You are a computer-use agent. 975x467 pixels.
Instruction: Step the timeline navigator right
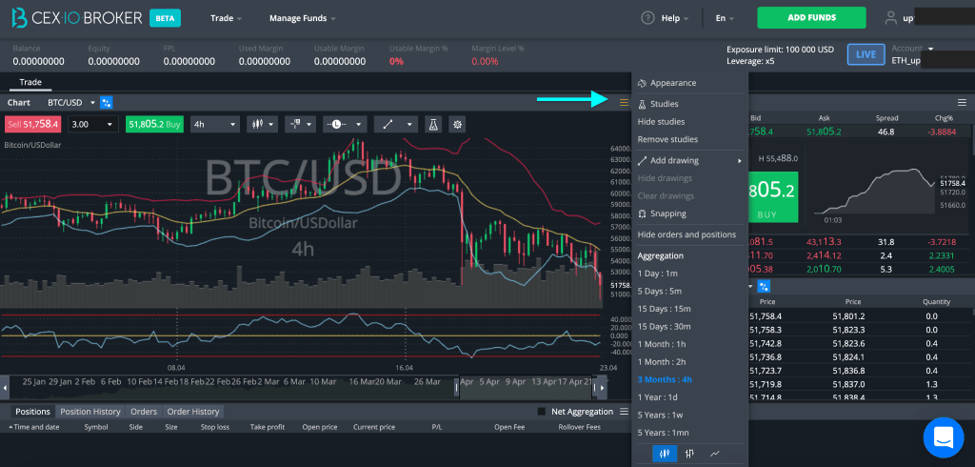coord(601,387)
